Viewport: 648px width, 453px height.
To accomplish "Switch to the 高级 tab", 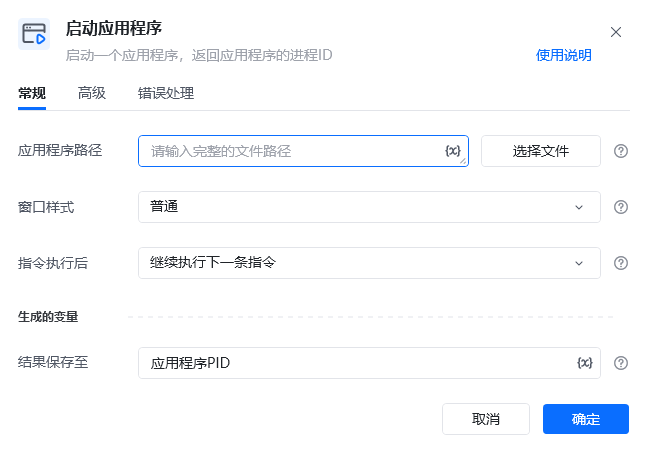I will tap(92, 93).
